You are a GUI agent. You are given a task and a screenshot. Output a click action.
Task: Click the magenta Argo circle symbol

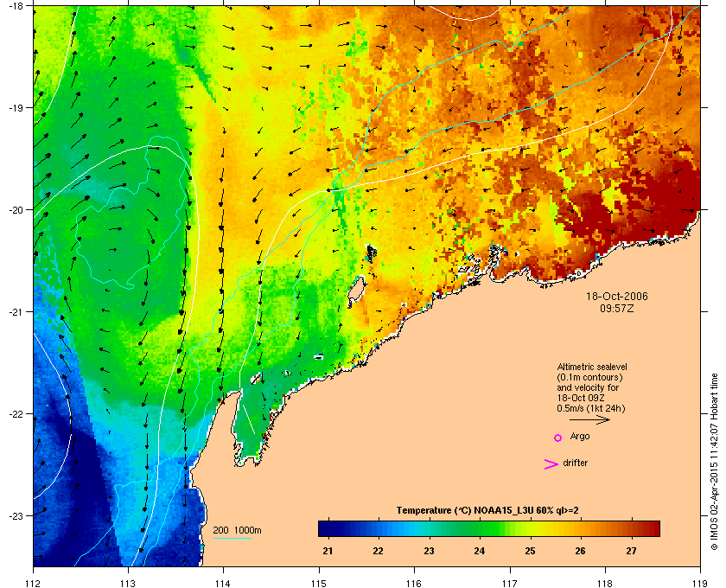558,438
